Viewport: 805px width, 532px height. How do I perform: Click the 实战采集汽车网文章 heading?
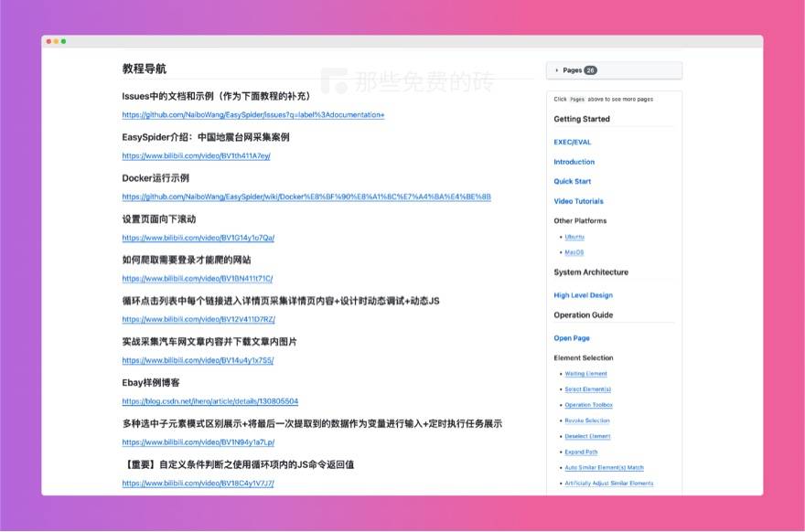pyautogui.click(x=209, y=342)
